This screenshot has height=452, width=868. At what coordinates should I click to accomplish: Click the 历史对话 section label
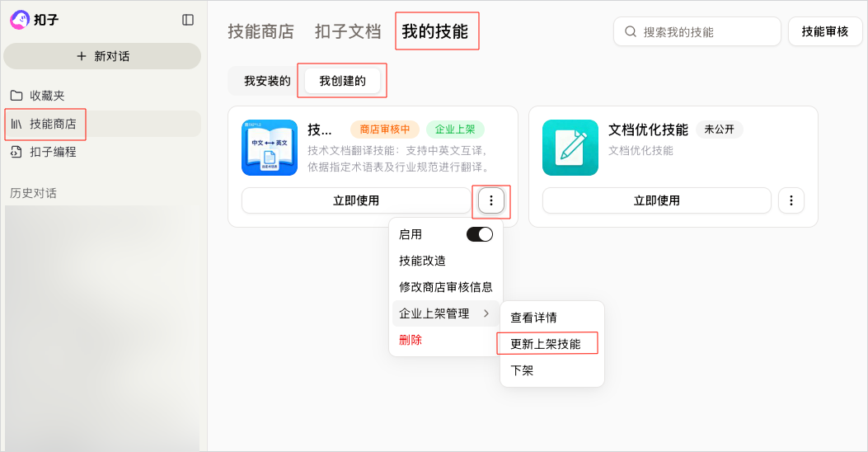pos(33,193)
